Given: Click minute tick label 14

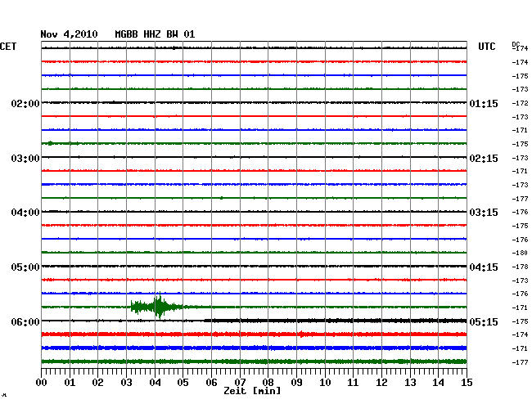Looking at the screenshot, I should click(x=438, y=382).
